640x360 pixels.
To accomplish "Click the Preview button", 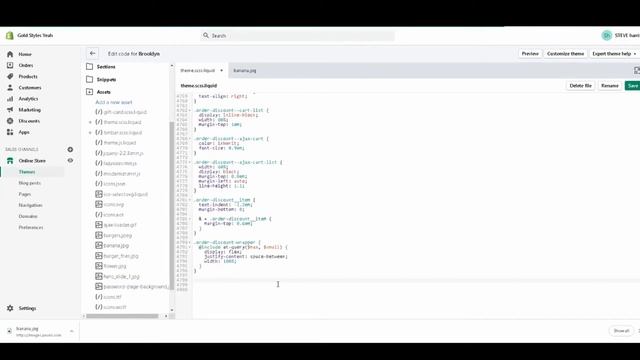I will click(530, 53).
